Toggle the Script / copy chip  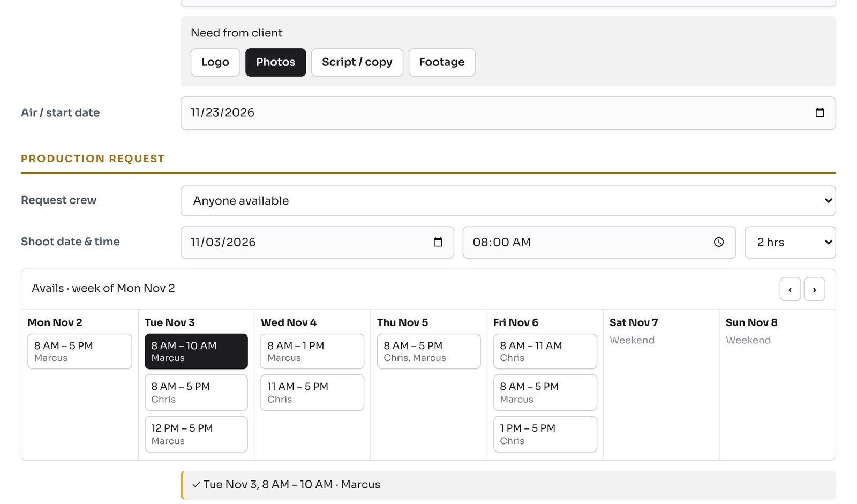357,62
